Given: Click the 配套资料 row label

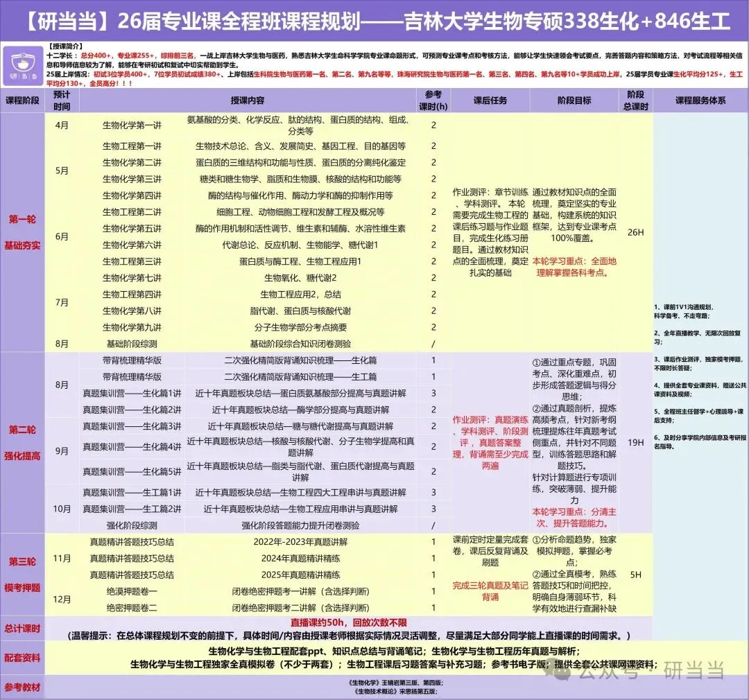Looking at the screenshot, I should pos(22,658).
